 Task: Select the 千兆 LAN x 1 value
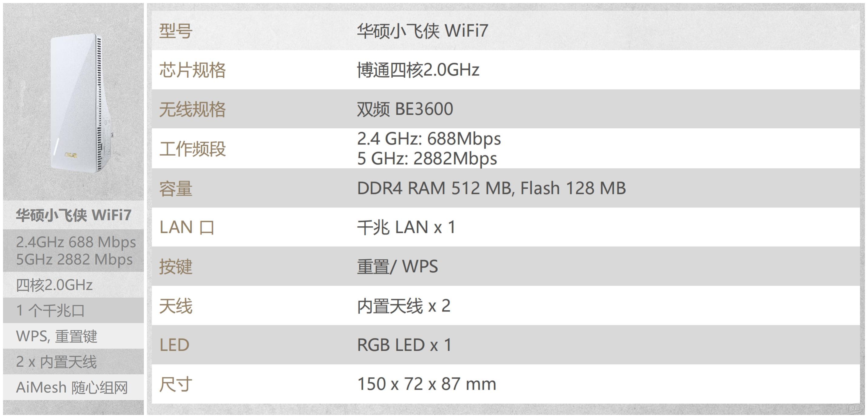coord(406,228)
